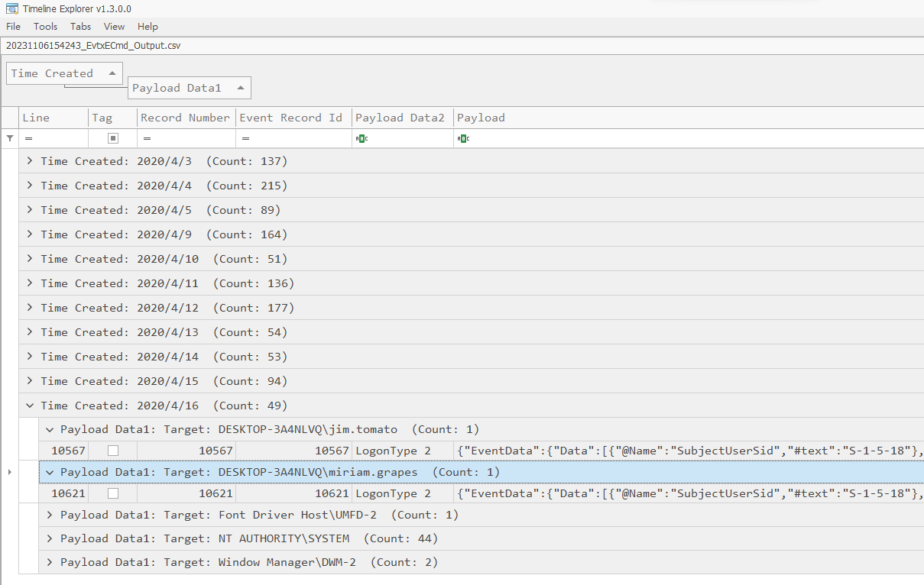
Task: Sort by the Event Record Id column header
Action: click(x=294, y=118)
